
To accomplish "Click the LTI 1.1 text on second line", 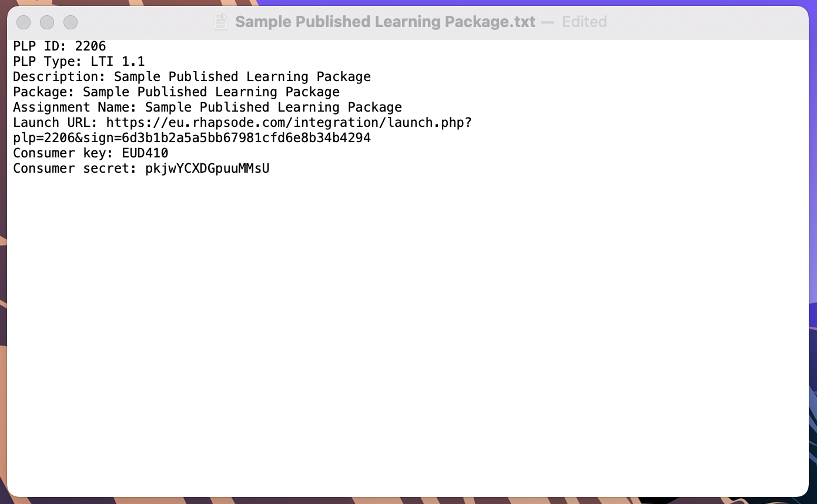I will [118, 61].
